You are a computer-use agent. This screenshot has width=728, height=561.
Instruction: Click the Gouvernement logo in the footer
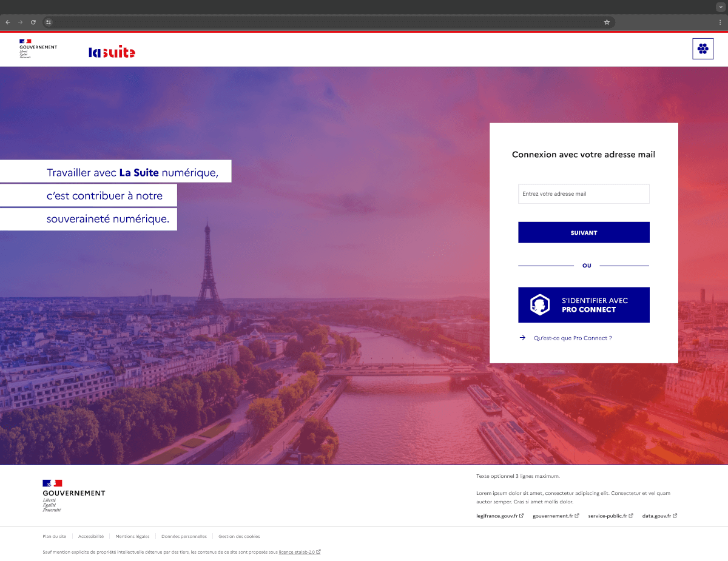tap(73, 495)
